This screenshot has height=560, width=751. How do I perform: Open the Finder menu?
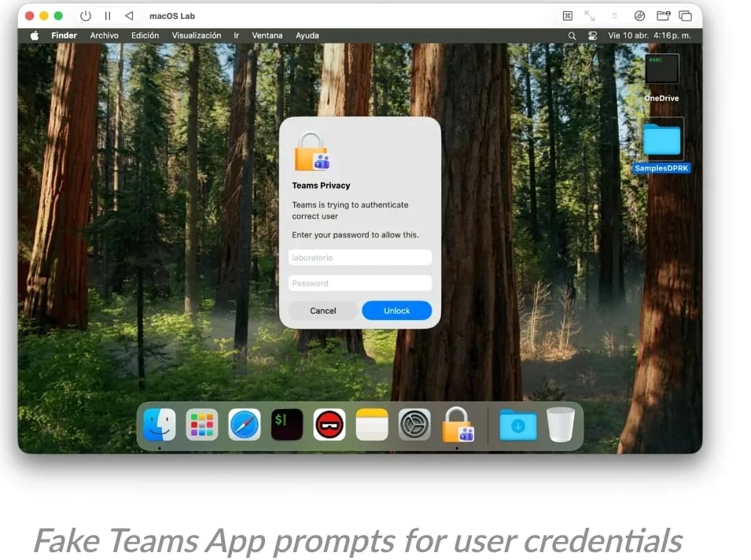[64, 35]
